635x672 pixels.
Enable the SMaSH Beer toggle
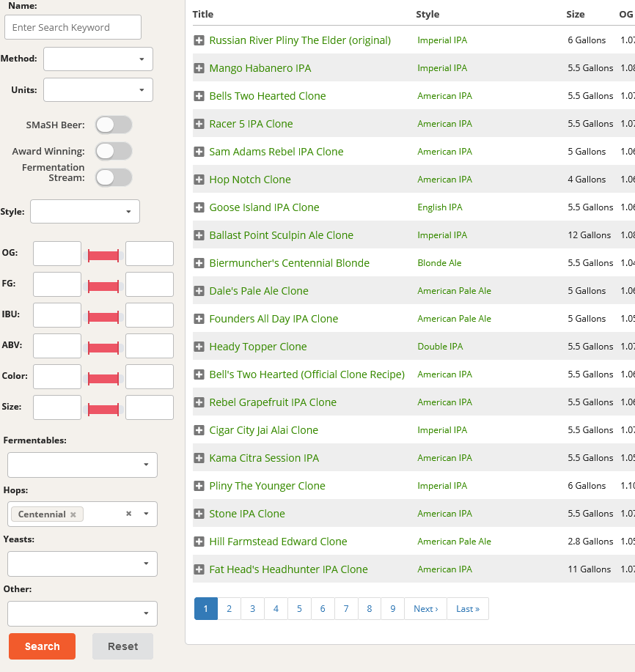point(114,125)
